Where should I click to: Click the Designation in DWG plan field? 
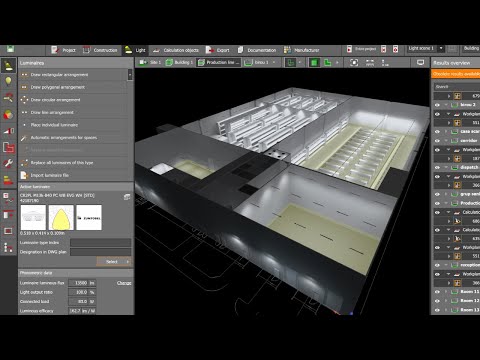pyautogui.click(x=100, y=252)
